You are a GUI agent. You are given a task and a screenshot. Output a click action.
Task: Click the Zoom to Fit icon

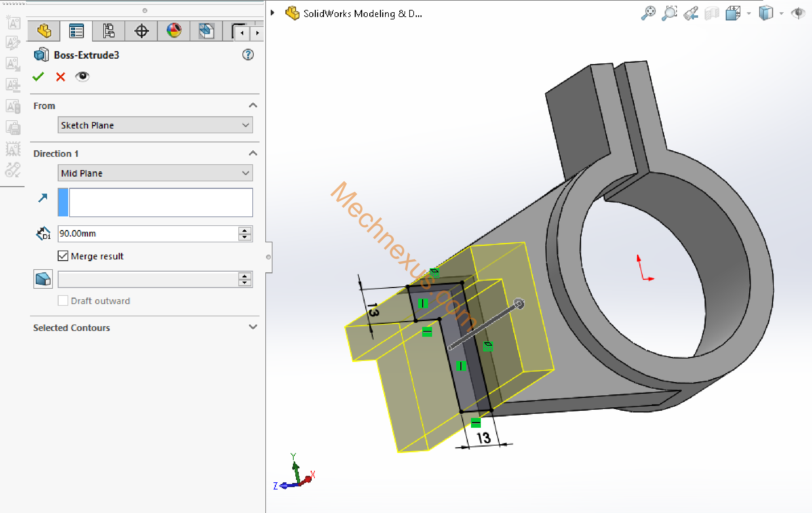648,14
